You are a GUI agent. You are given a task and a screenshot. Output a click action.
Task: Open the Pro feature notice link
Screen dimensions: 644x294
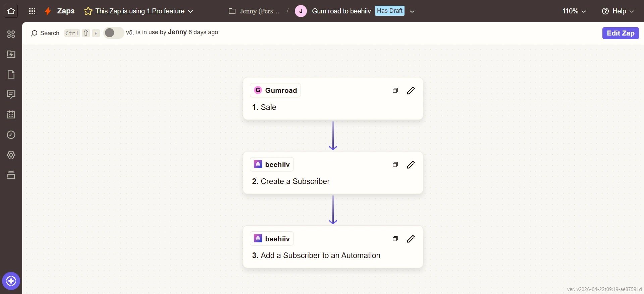click(140, 11)
